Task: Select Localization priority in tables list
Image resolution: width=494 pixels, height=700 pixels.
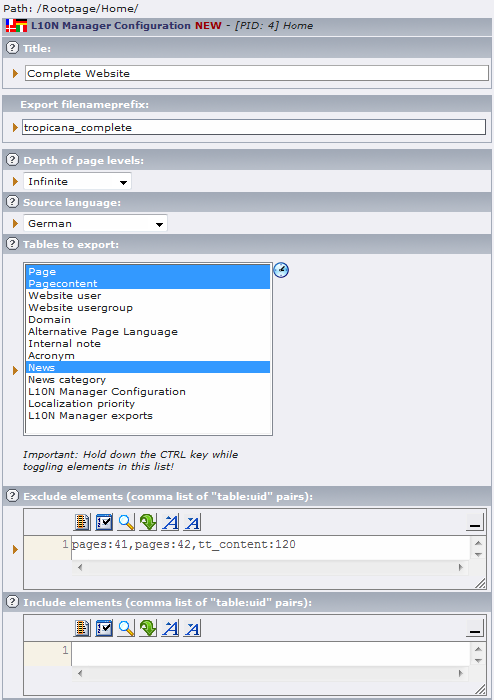Action: click(x=148, y=404)
